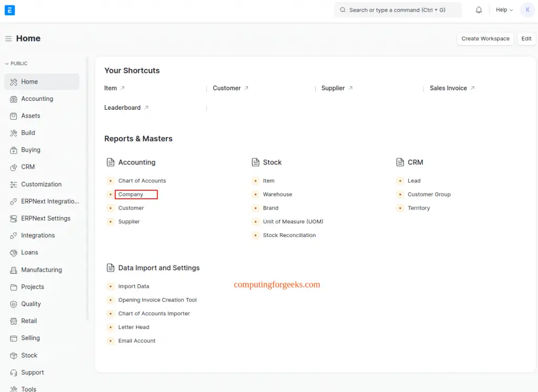Open the Manufacturing workspace label
This screenshot has height=392, width=538.
tap(42, 270)
